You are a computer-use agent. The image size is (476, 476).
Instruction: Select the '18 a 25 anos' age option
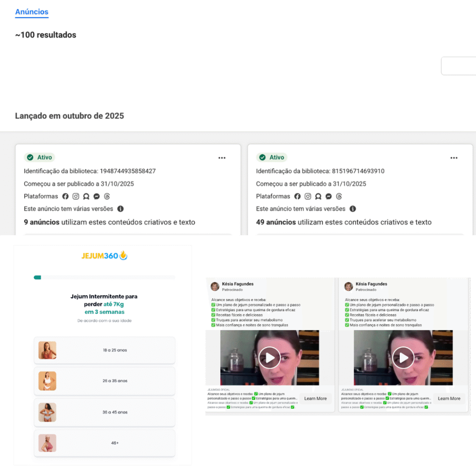(105, 350)
